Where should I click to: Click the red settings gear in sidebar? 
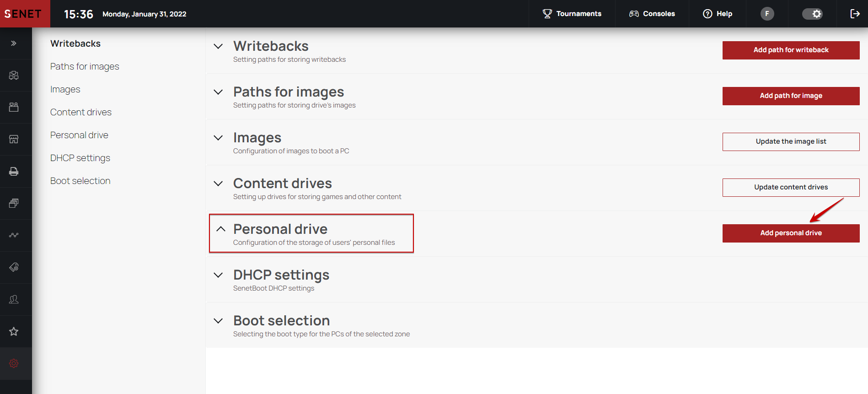point(14,363)
